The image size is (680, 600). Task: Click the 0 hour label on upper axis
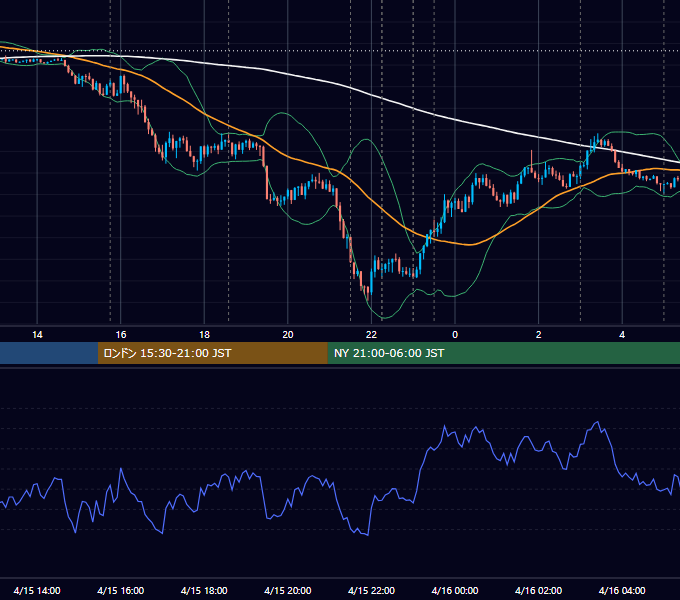pyautogui.click(x=455, y=335)
